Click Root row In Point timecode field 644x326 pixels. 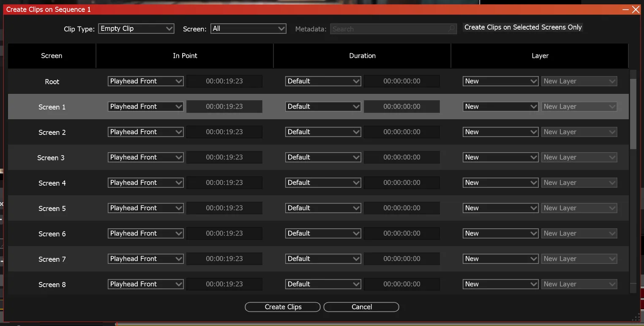[224, 81]
